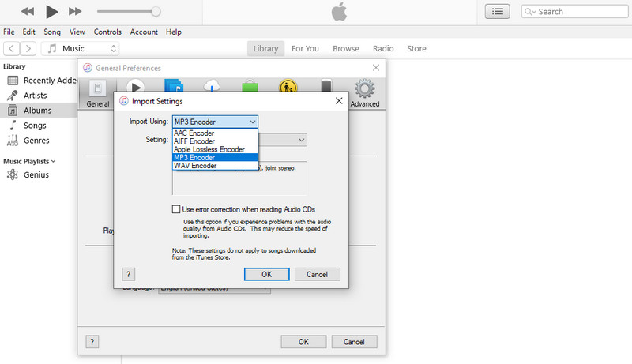Image resolution: width=632 pixels, height=364 pixels.
Task: Close the Import Settings dialog
Action: pyautogui.click(x=339, y=100)
